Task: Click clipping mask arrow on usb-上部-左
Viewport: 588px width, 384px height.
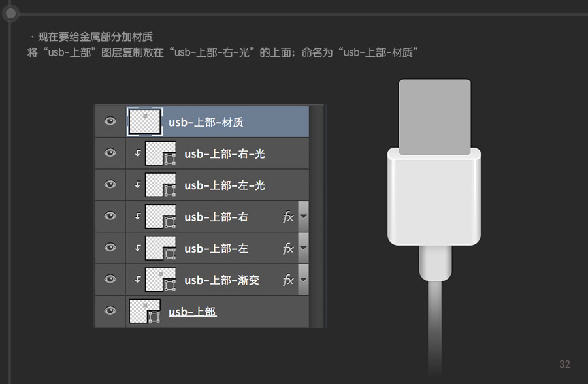Action: click(138, 248)
